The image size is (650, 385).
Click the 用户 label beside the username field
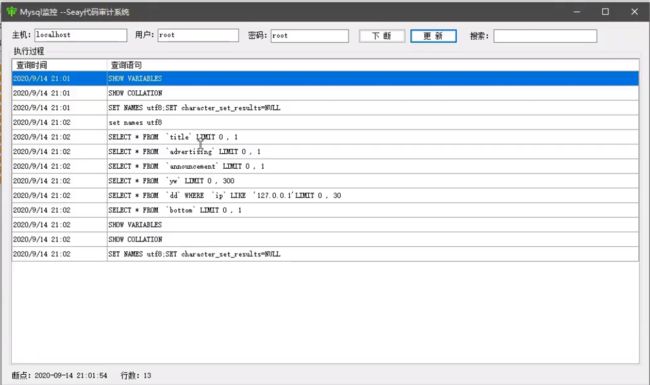pos(144,35)
